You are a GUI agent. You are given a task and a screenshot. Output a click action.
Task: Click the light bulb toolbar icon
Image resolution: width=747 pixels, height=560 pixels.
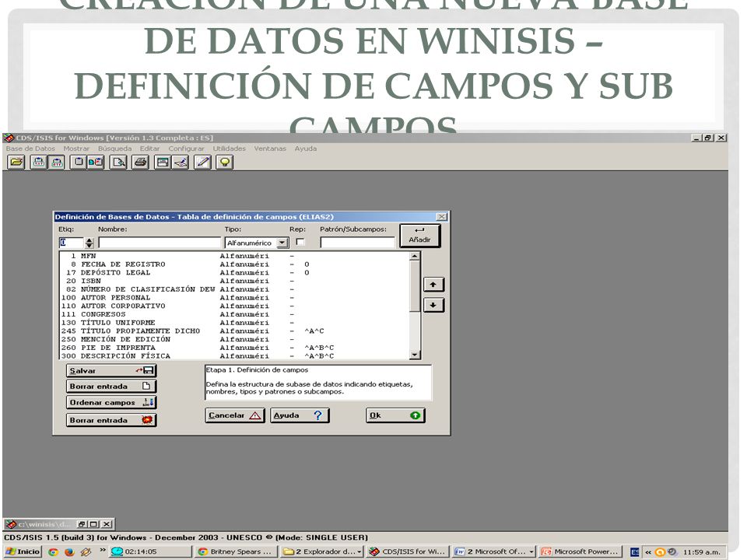224,163
